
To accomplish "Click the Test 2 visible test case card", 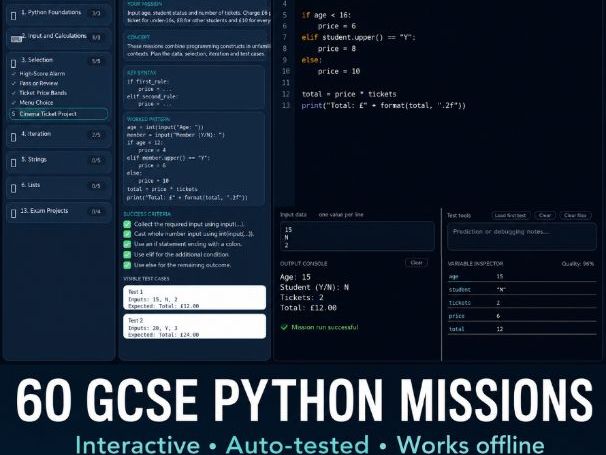I will pos(194,326).
